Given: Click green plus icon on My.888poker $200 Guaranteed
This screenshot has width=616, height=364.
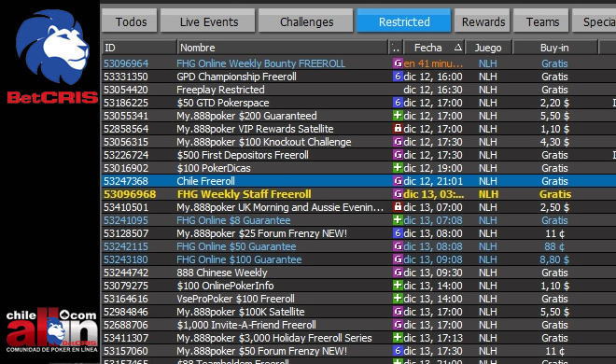Looking at the screenshot, I should [398, 116].
